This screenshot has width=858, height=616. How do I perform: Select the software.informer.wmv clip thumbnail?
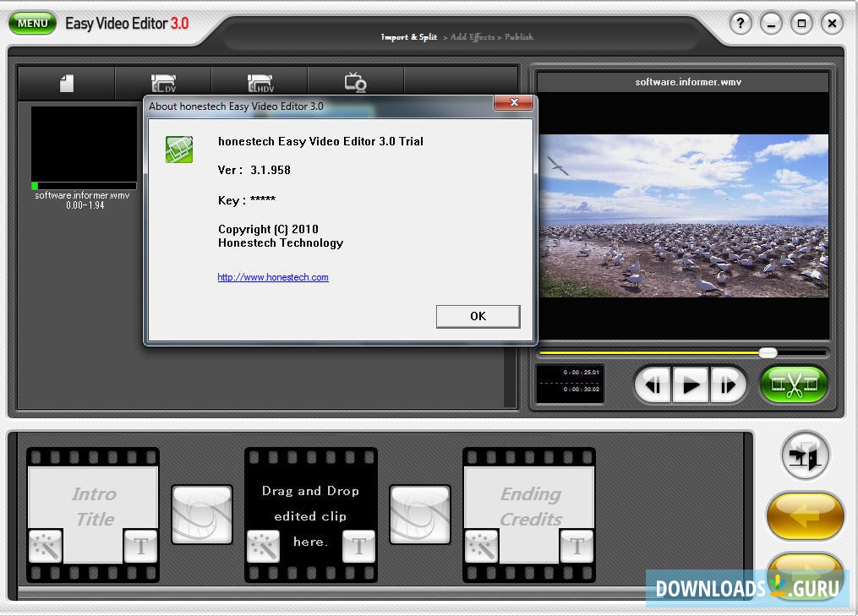pos(84,147)
